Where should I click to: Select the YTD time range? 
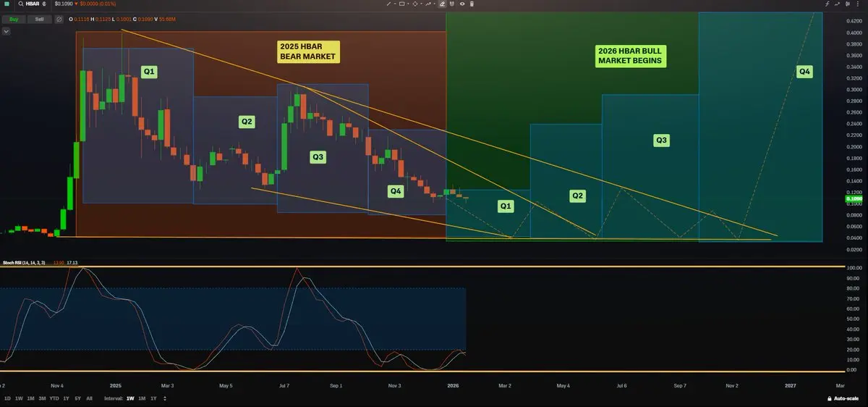click(54, 398)
